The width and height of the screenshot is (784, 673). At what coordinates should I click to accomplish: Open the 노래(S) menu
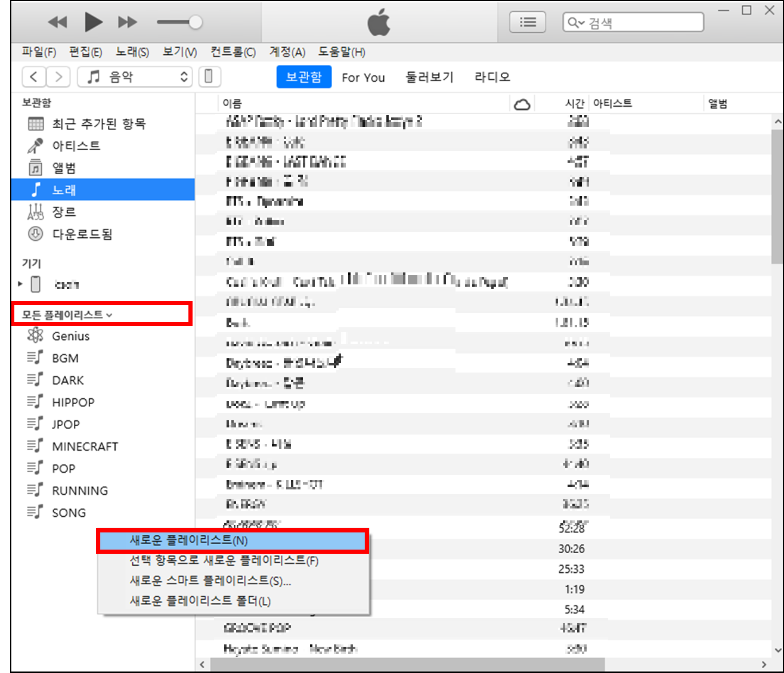click(132, 52)
